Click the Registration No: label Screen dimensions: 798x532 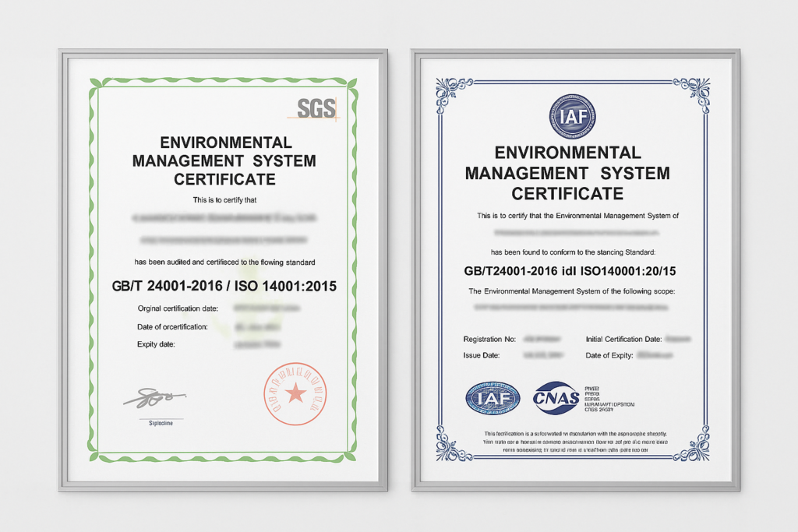point(490,340)
